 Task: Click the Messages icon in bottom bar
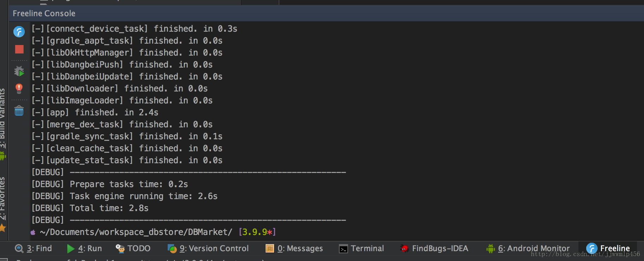(x=270, y=249)
